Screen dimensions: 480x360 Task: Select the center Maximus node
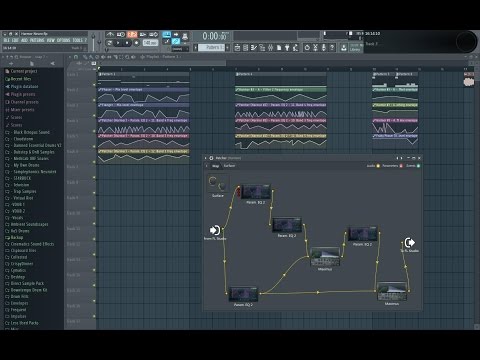325,257
